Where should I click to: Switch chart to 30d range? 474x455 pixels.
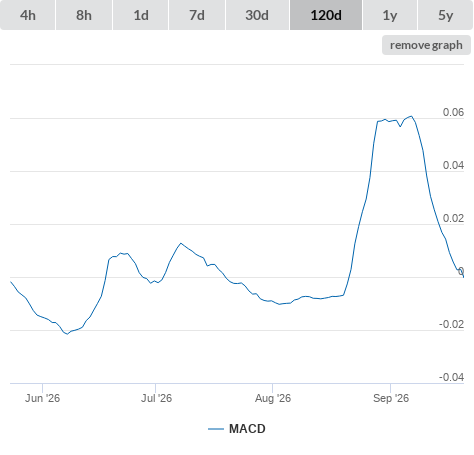pyautogui.click(x=257, y=15)
